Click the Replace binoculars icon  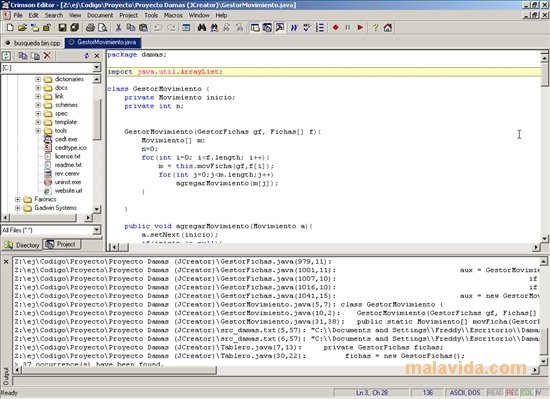point(214,27)
